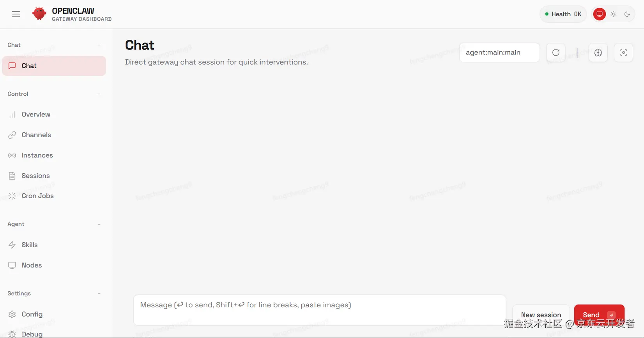Open the agent:main:main session selector
Screen dimensions: 644x338
click(x=499, y=53)
